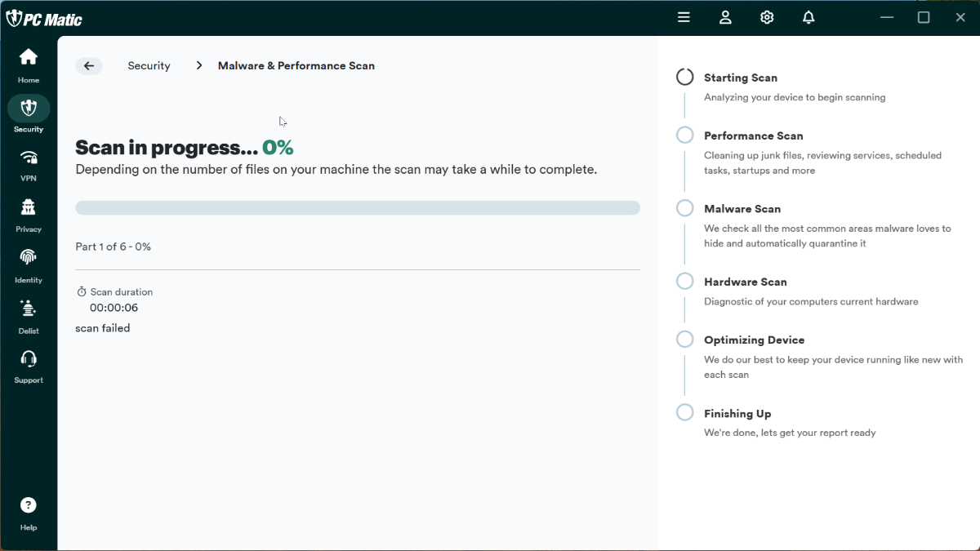980x551 pixels.
Task: Open the user account profile icon
Action: [x=725, y=17]
